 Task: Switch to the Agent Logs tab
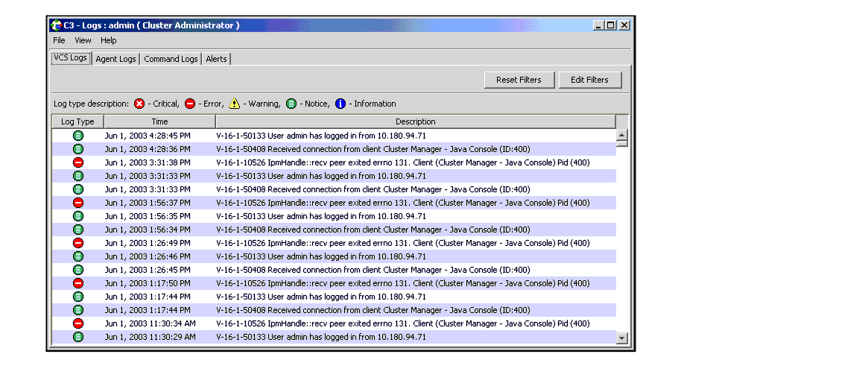tap(115, 59)
